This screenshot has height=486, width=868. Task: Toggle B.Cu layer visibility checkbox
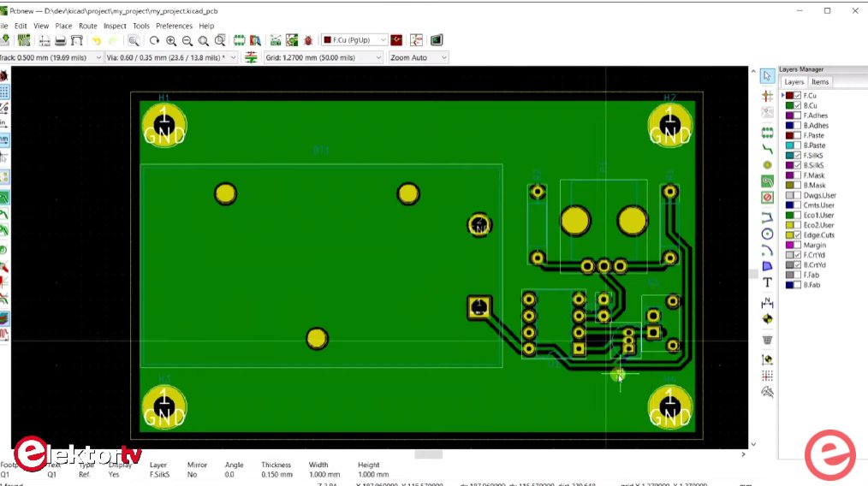point(798,106)
